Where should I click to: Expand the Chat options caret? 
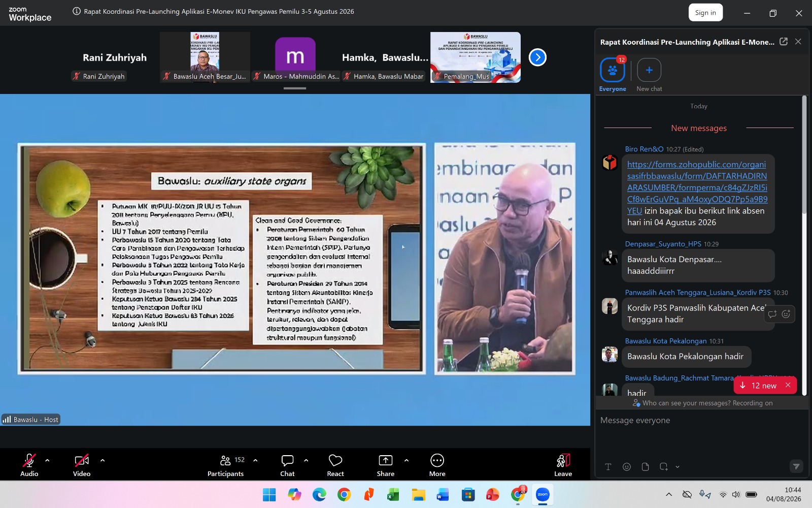tap(306, 460)
